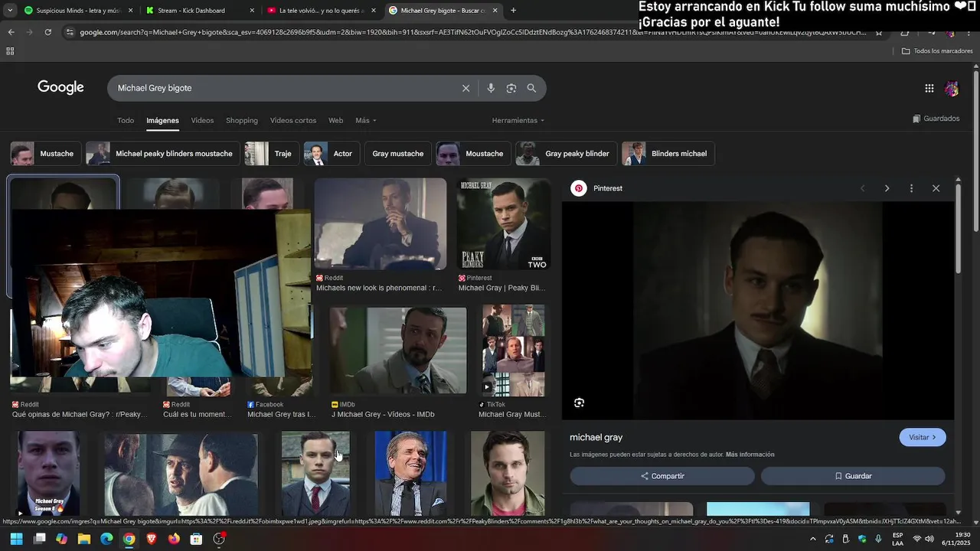Screen dimensions: 980x551
Task: Open J Michael Grey IMDb image result
Action: [x=398, y=350]
